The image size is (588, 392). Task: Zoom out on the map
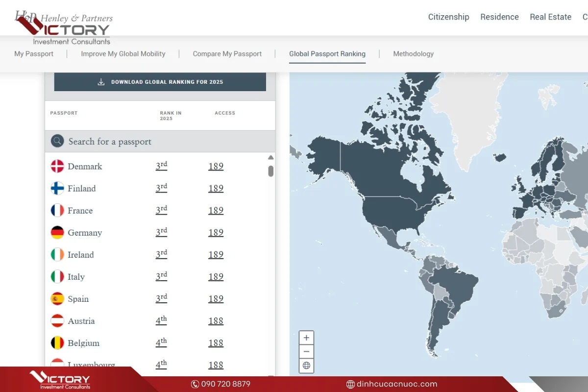[306, 351]
